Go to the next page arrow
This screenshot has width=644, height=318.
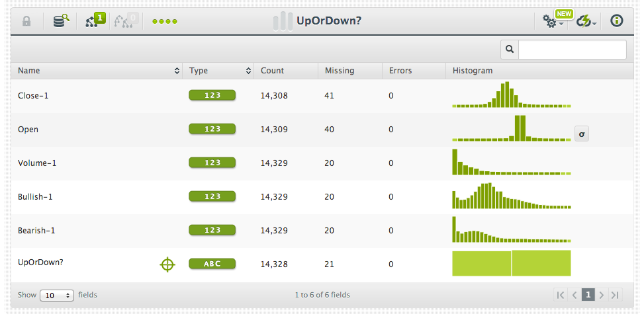(602, 295)
